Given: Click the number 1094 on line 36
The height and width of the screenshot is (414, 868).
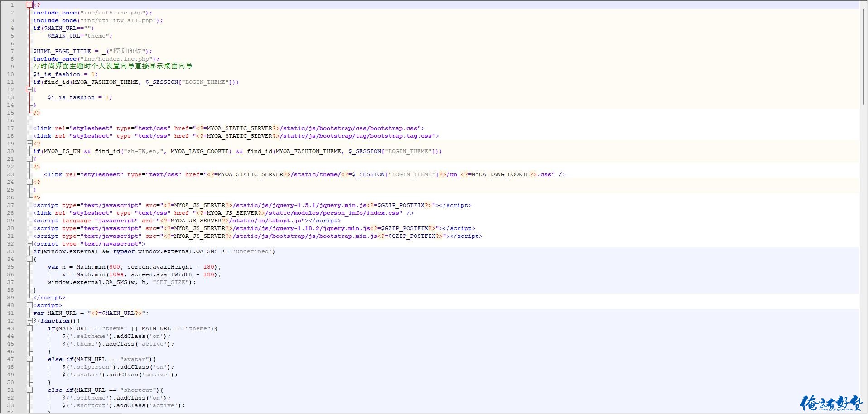Looking at the screenshot, I should click(x=116, y=274).
